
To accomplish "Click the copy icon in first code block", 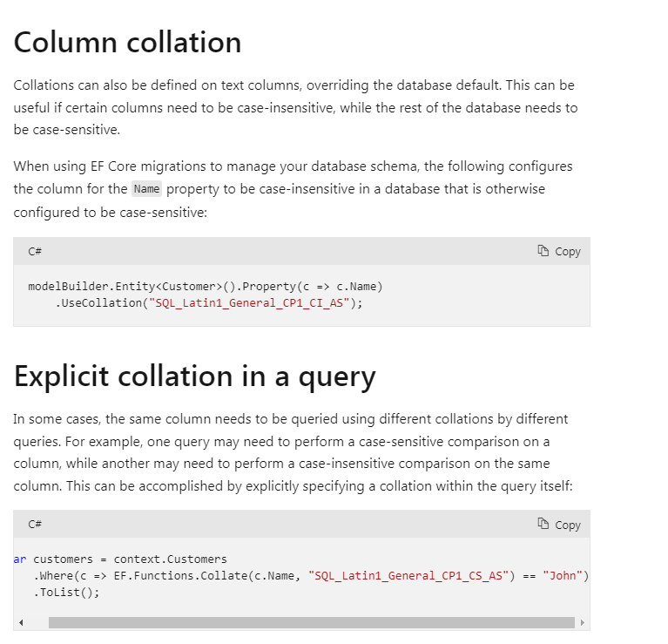I will [543, 251].
